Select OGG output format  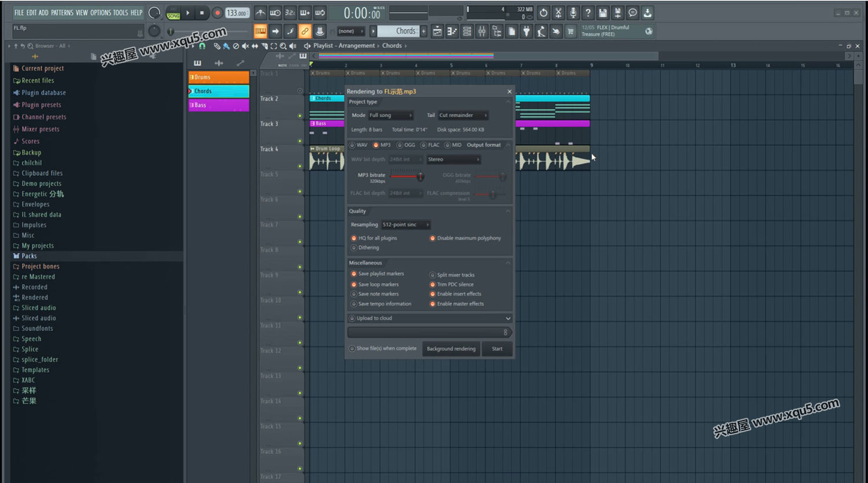click(406, 145)
